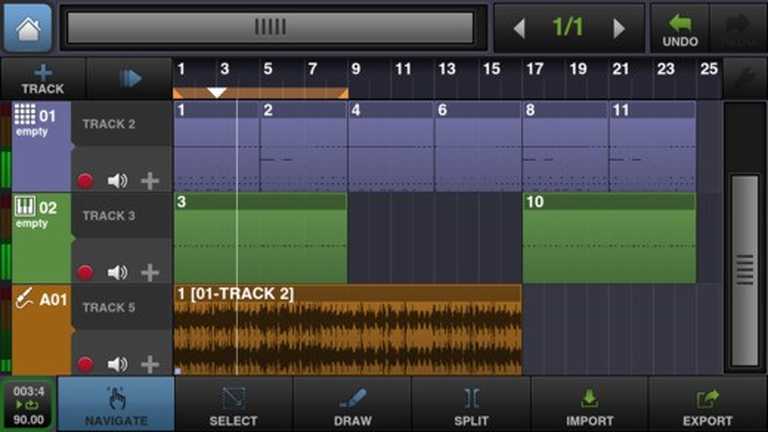Go to next page with right arrow
768x432 pixels.
pyautogui.click(x=619, y=28)
